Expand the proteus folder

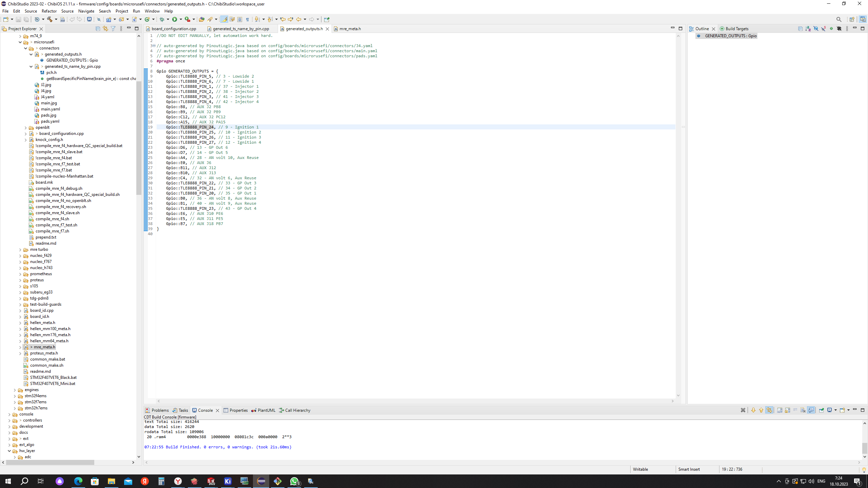[x=20, y=280]
